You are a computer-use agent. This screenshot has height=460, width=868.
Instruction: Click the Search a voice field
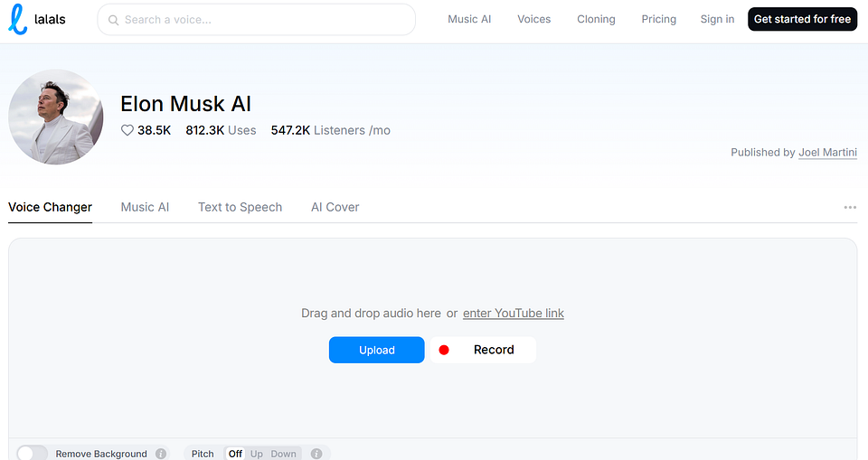[x=256, y=20]
